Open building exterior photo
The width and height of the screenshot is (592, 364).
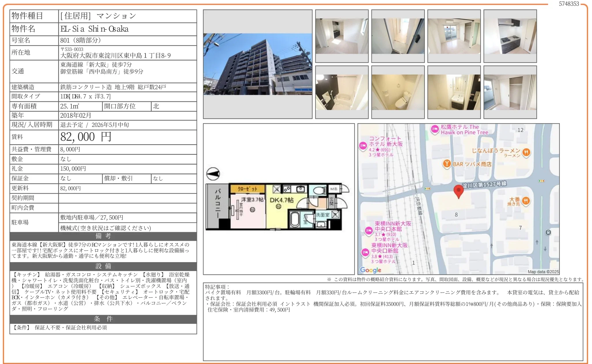coord(257,64)
